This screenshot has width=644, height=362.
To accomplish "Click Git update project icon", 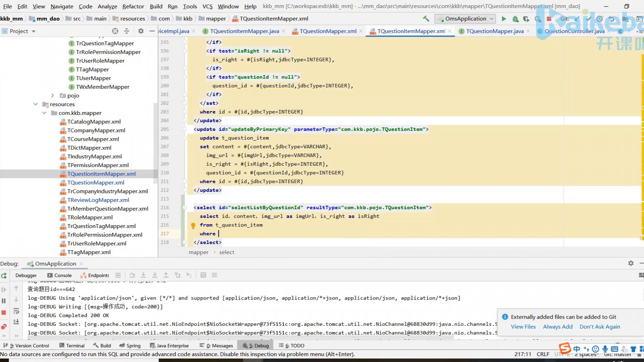I will [577, 19].
